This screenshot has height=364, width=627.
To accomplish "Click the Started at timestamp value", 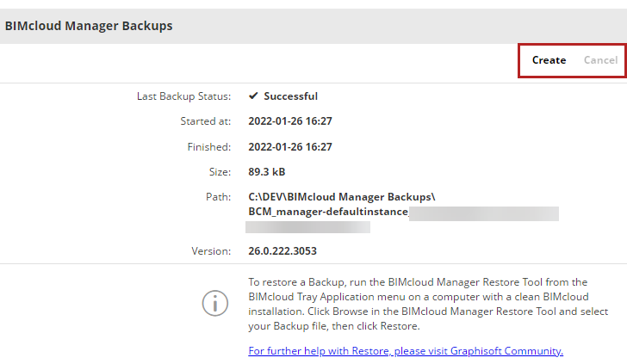I will [290, 121].
